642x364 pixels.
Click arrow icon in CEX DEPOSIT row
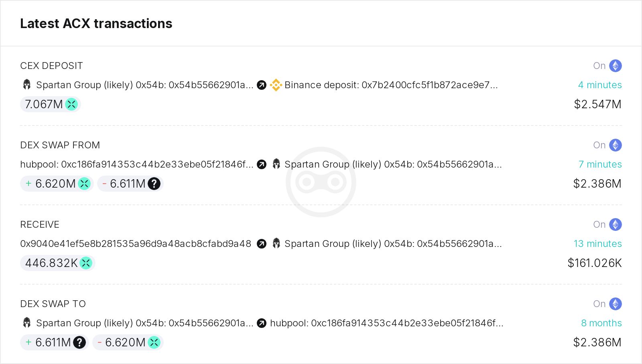pyautogui.click(x=262, y=85)
